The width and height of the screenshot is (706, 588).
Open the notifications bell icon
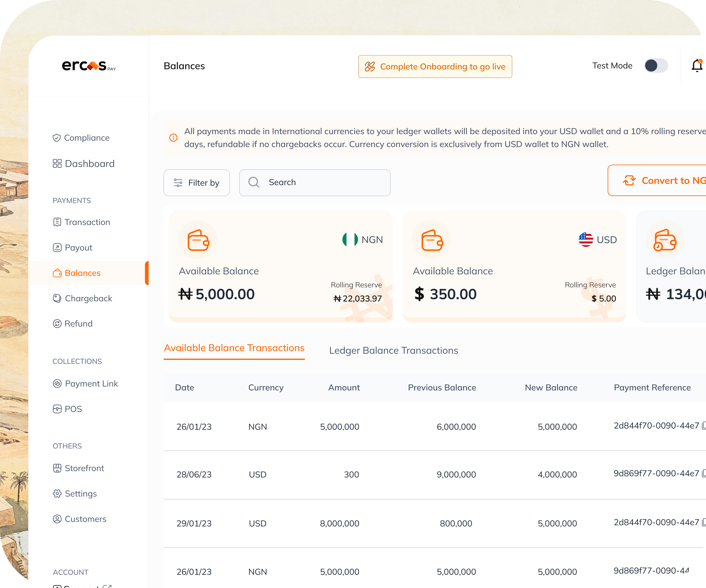tap(697, 66)
